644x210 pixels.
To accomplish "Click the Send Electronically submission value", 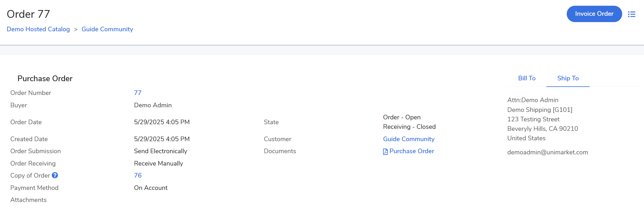I will (x=160, y=151).
